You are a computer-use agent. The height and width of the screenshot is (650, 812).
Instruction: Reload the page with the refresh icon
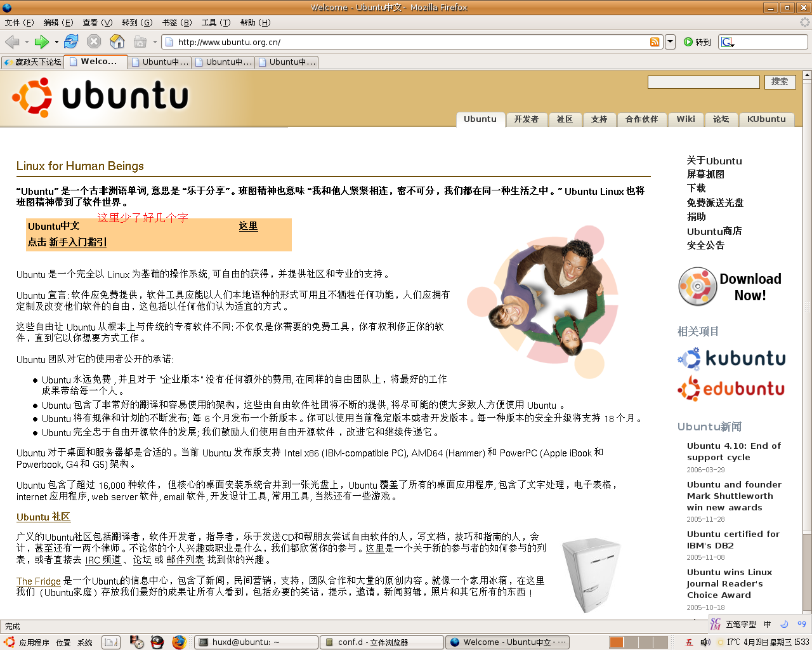point(71,41)
